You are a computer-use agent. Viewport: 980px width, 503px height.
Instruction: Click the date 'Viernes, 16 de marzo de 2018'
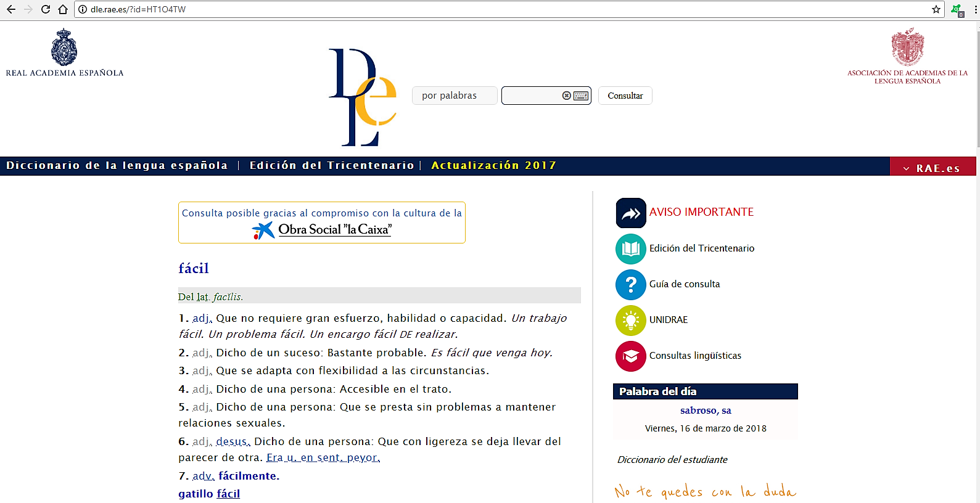(x=706, y=428)
